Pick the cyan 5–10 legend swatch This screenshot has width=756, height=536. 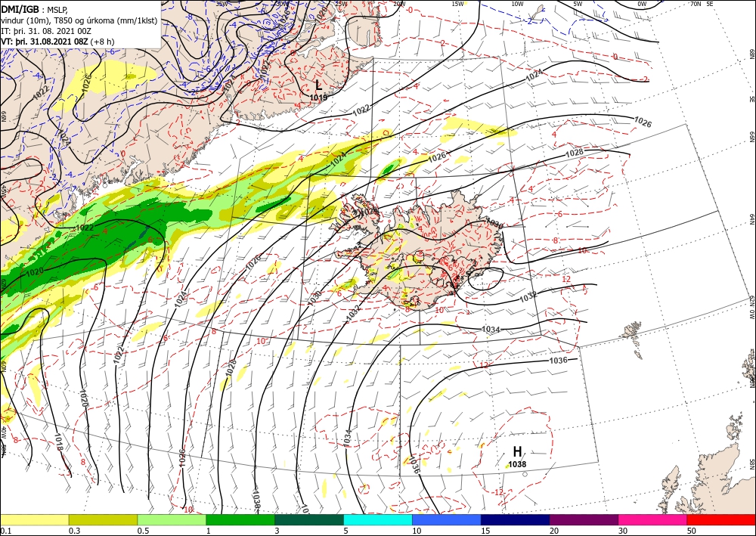point(378,519)
